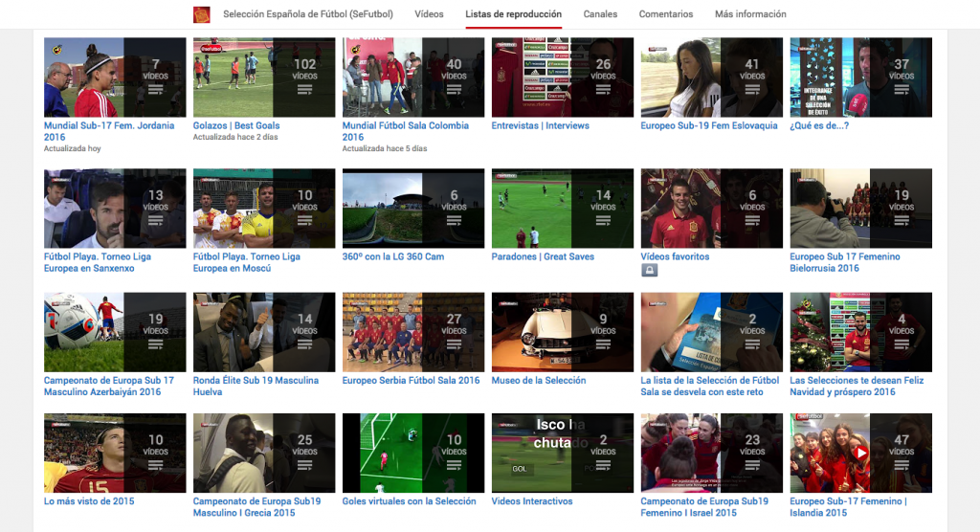Click the Ronda Élite Sub 19 Huelva thumbnail
Viewport: 980px width, 532px height.
coord(264,332)
